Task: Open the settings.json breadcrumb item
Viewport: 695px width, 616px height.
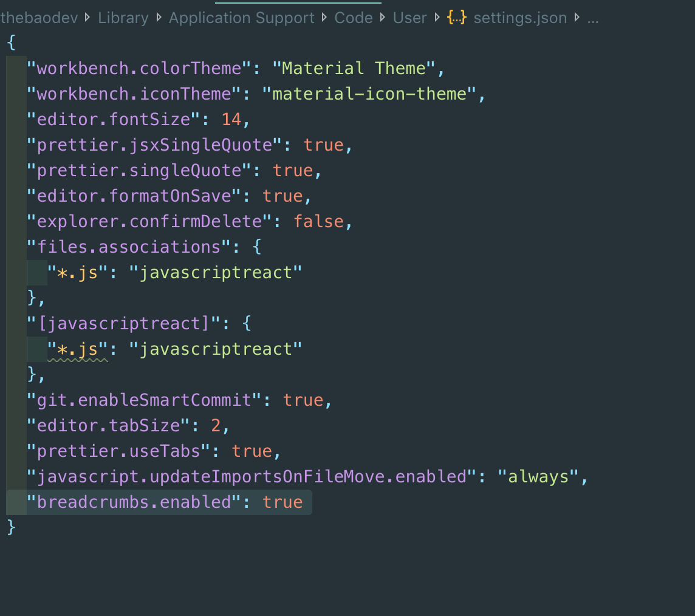Action: click(x=519, y=18)
